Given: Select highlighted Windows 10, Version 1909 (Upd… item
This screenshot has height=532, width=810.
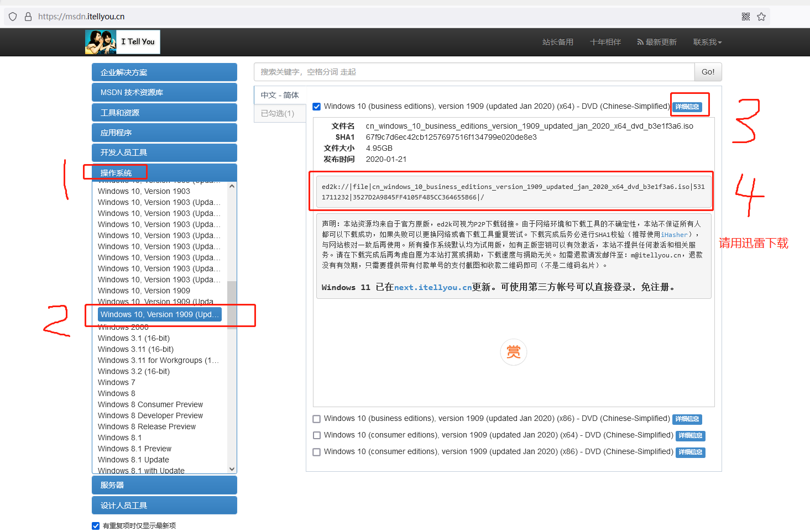Looking at the screenshot, I should point(160,314).
